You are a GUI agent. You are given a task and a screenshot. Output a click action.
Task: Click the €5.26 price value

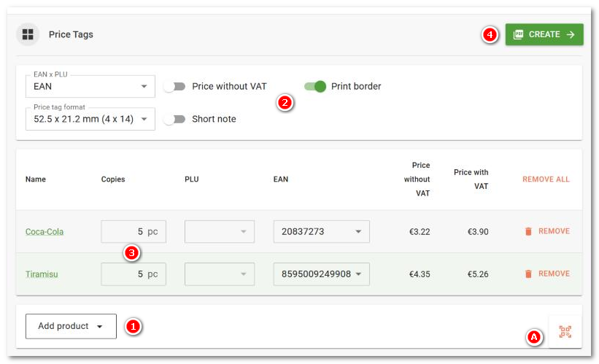point(478,274)
